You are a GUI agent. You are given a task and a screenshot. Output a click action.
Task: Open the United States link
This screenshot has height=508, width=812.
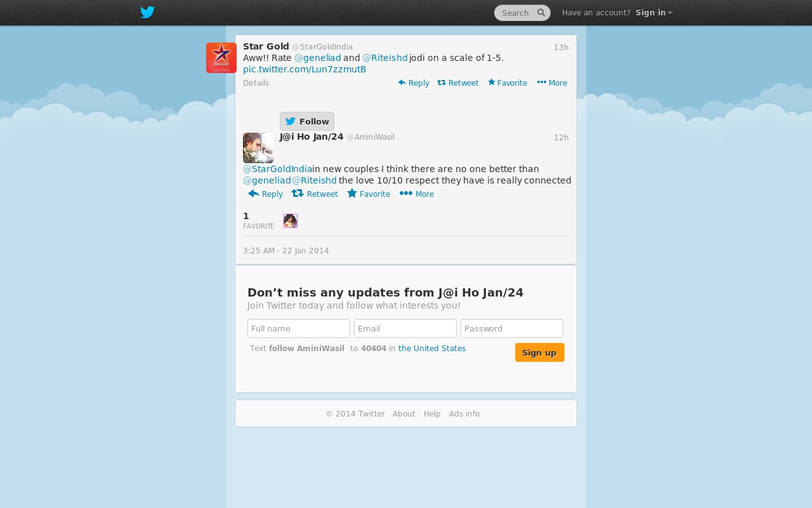click(432, 349)
